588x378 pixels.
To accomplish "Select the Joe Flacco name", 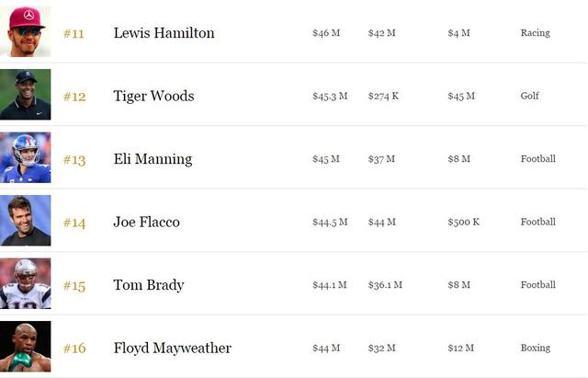I will [x=146, y=222].
